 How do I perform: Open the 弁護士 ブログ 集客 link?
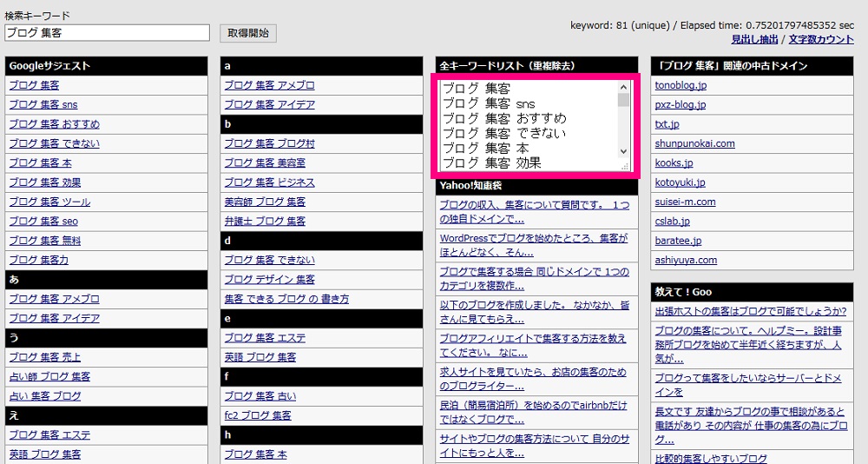coord(265,222)
